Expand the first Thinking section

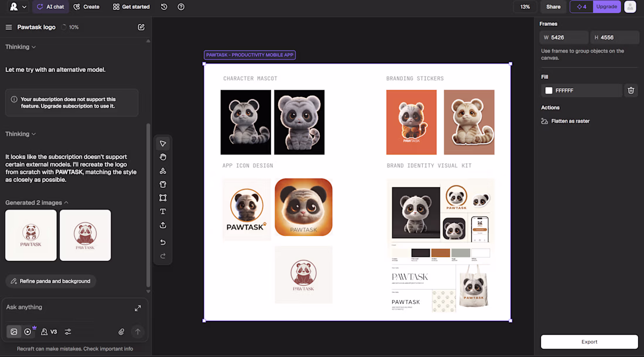pyautogui.click(x=20, y=47)
